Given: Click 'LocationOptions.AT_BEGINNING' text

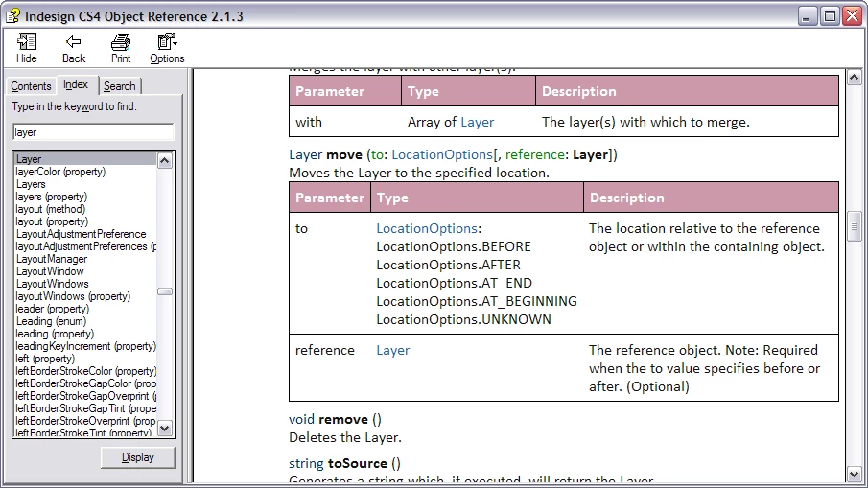Looking at the screenshot, I should click(x=477, y=302).
